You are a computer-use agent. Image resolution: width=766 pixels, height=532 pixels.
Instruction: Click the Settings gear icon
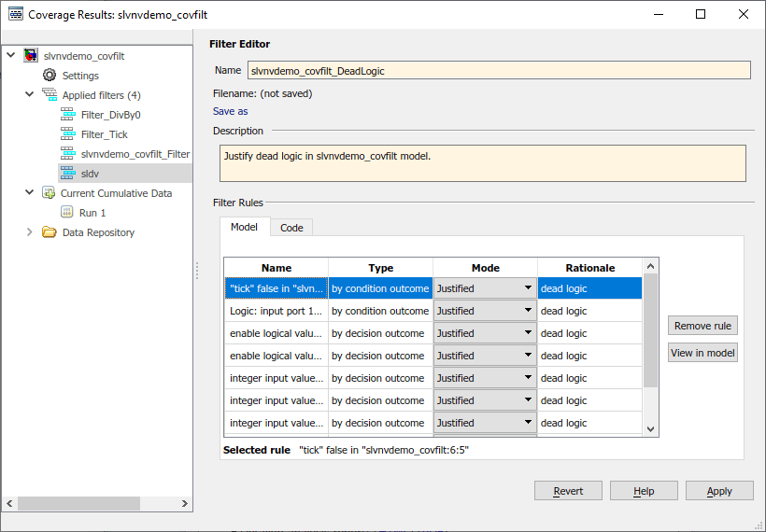pyautogui.click(x=50, y=76)
